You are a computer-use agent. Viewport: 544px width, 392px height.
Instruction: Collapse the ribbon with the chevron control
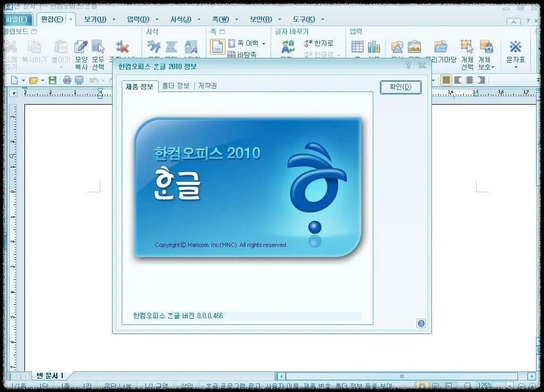[513, 22]
